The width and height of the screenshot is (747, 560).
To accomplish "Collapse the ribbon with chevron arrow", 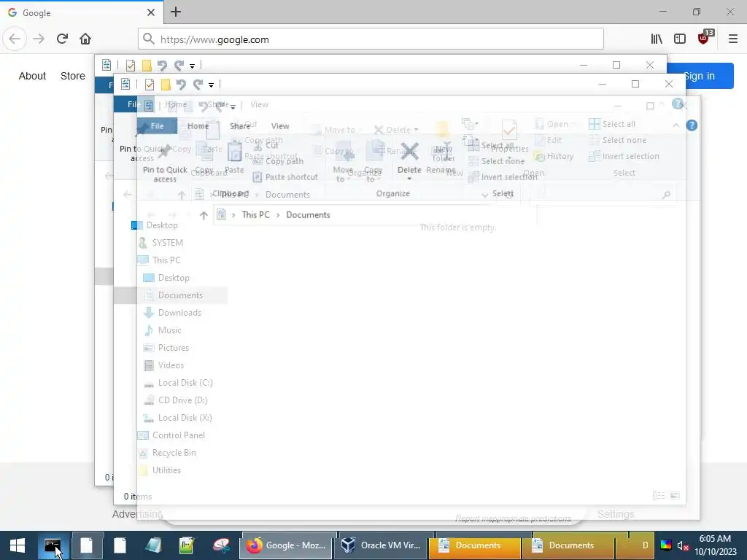I will pos(676,125).
